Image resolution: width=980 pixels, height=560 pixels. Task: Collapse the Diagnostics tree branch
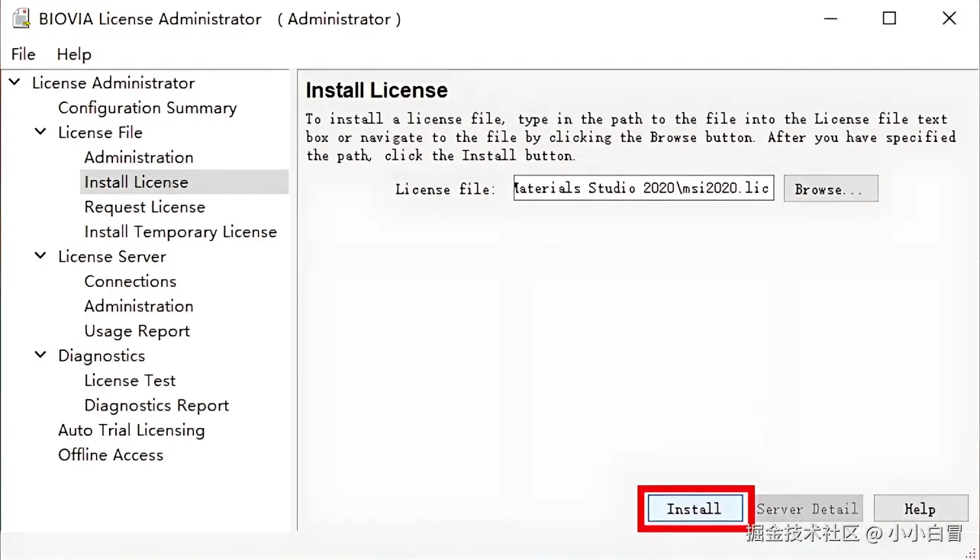(40, 355)
